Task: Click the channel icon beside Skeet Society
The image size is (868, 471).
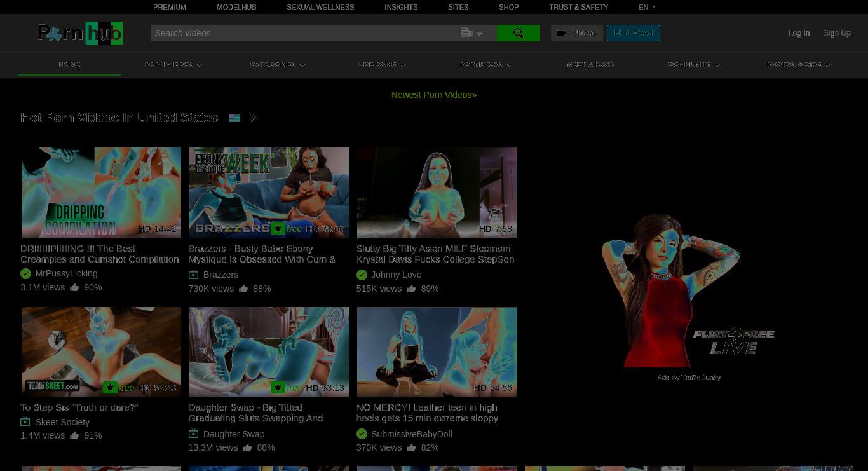Action: [x=25, y=421]
